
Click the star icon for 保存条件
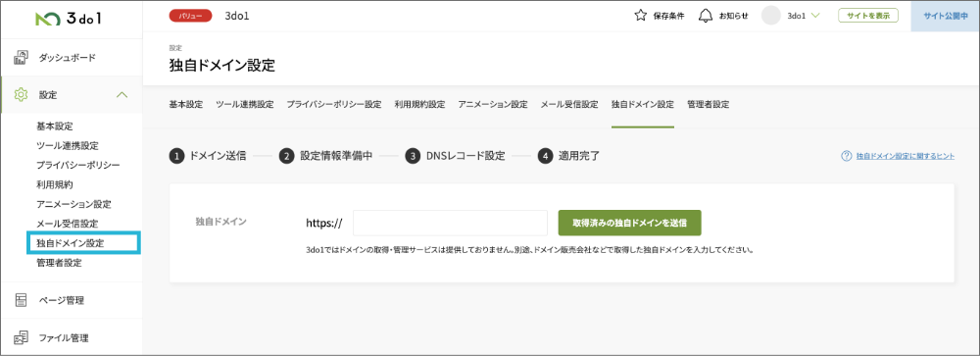click(x=641, y=16)
